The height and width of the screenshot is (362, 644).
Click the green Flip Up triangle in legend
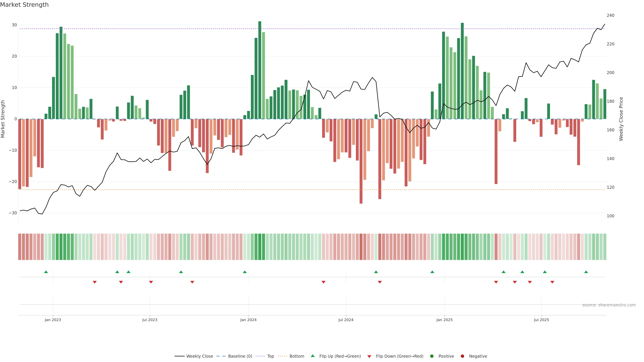312,356
